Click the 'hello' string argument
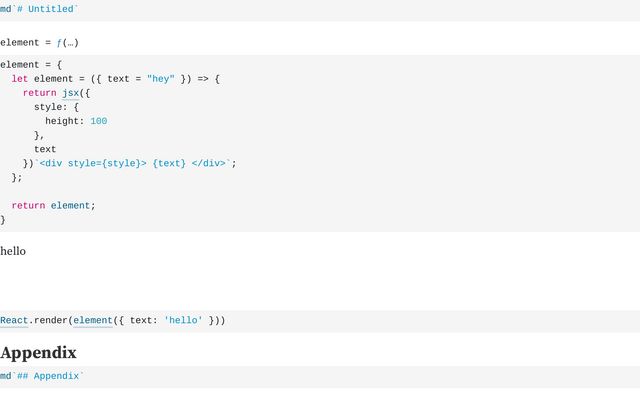The width and height of the screenshot is (640, 400). [x=183, y=321]
